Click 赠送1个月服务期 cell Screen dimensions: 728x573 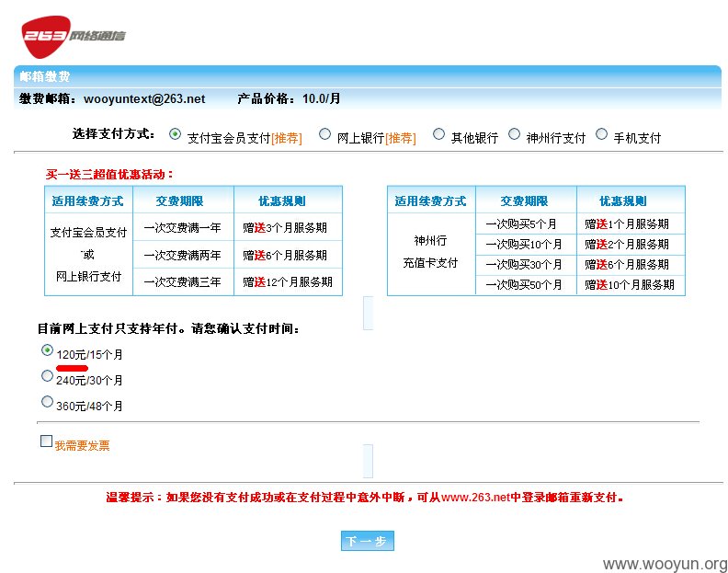pyautogui.click(x=631, y=224)
